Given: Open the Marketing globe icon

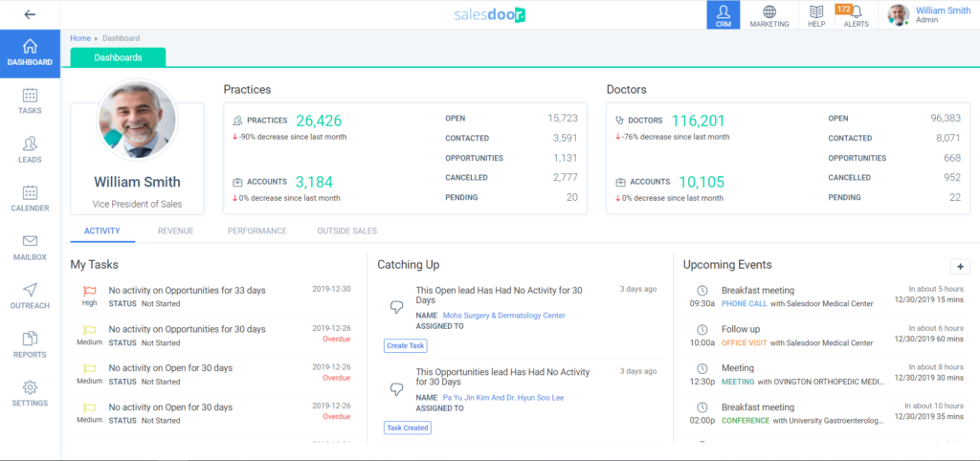Looking at the screenshot, I should 769,15.
